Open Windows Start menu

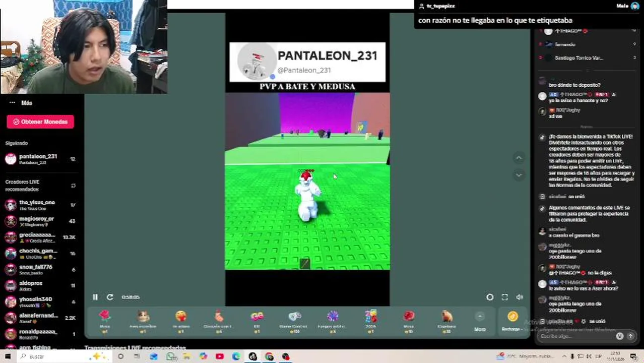(x=8, y=356)
